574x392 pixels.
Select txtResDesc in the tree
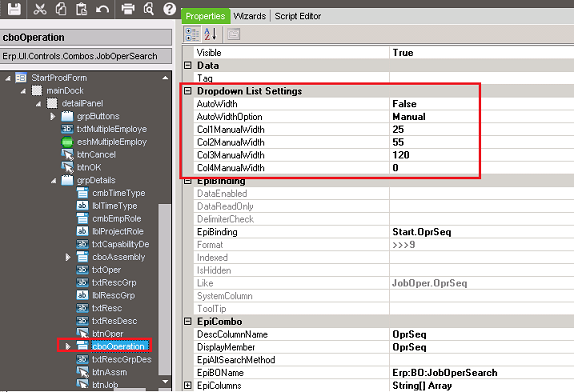click(x=115, y=321)
